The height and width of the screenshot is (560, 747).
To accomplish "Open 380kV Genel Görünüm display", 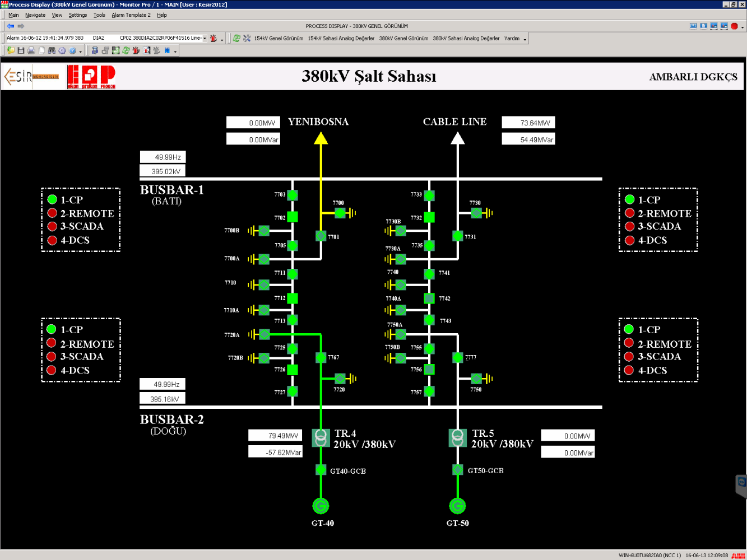I will coord(403,39).
